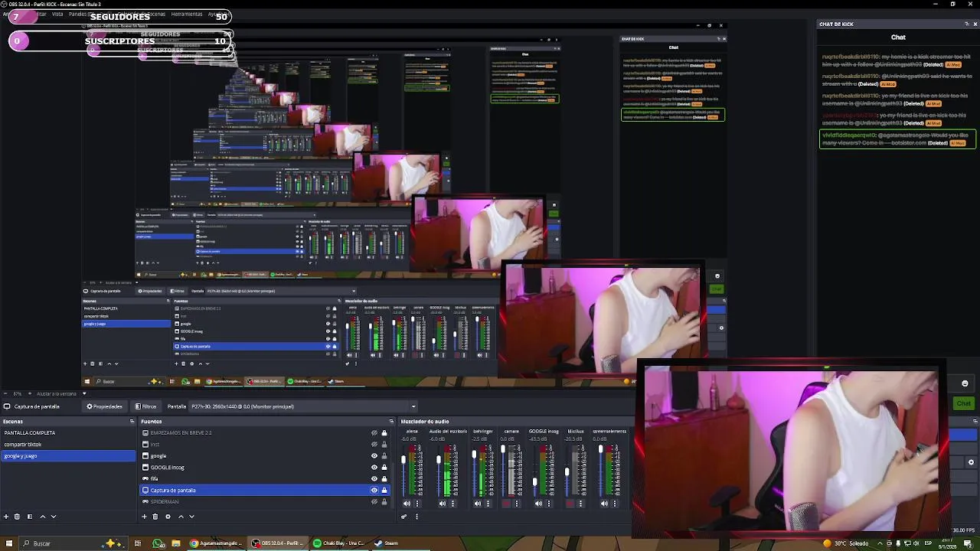Open advanced audio properties icon in mixer
Screen dimensions: 980x551
click(x=404, y=517)
